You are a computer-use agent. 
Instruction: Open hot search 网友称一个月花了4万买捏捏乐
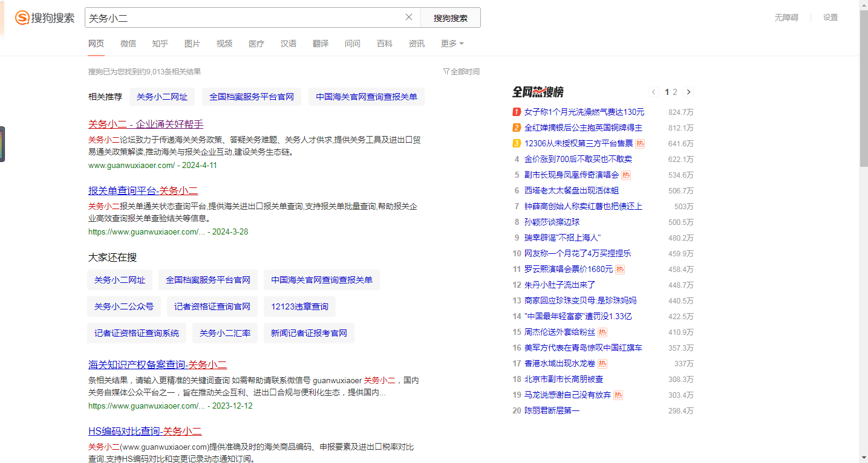[x=578, y=253]
